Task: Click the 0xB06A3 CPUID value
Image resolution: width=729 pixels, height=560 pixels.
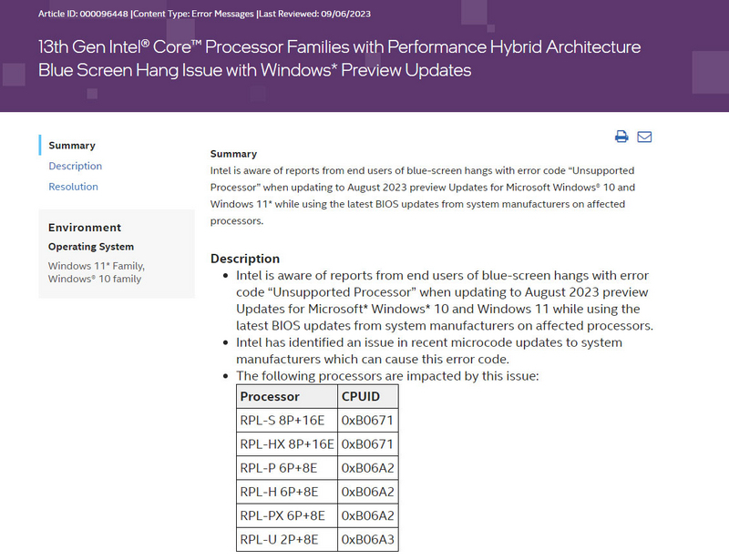Action: [368, 540]
